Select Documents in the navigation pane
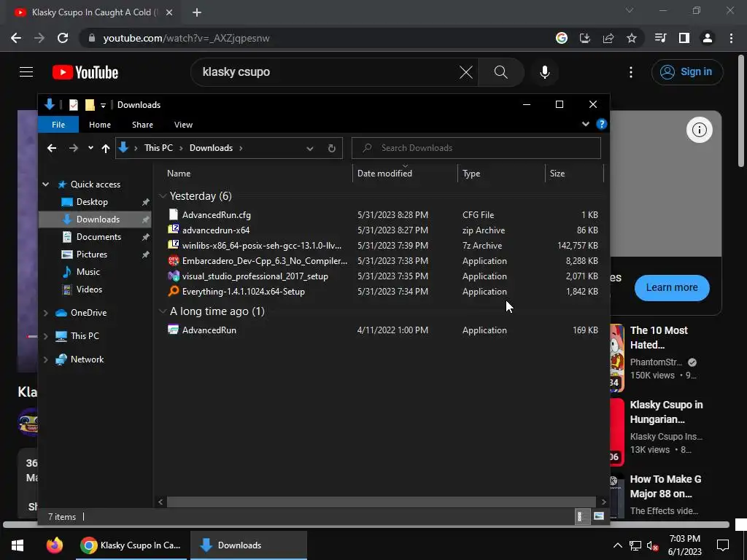The image size is (747, 560). (x=98, y=237)
